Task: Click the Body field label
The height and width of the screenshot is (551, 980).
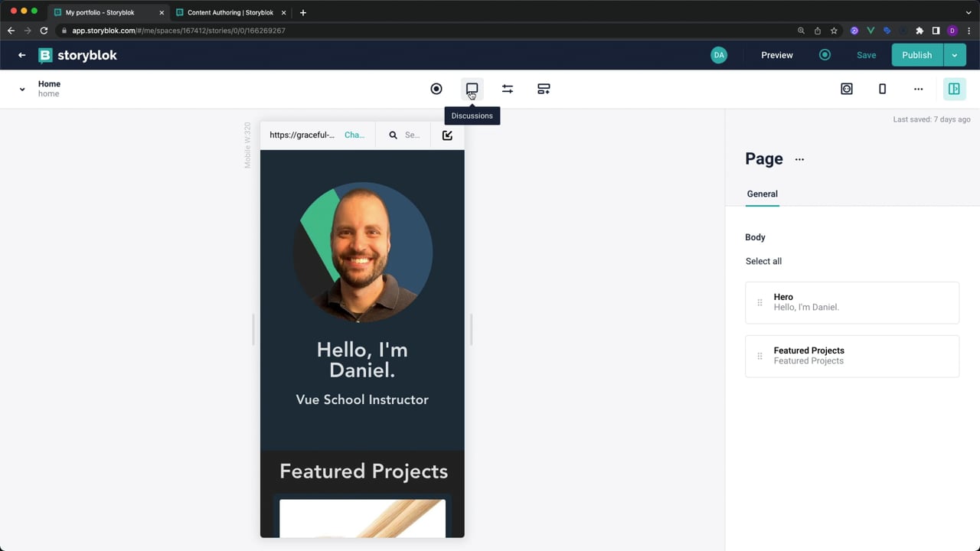Action: pos(755,237)
